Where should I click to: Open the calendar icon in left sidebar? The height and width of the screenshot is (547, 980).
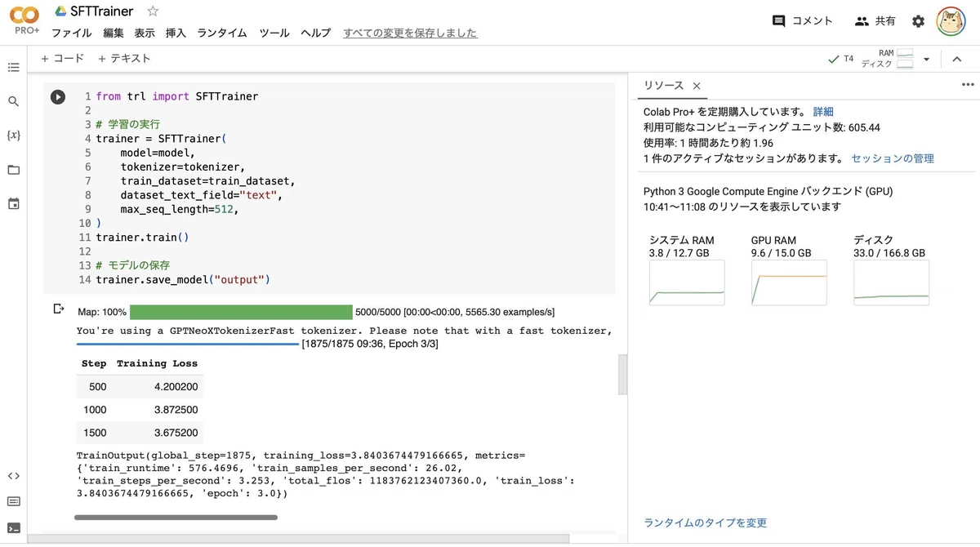(13, 203)
